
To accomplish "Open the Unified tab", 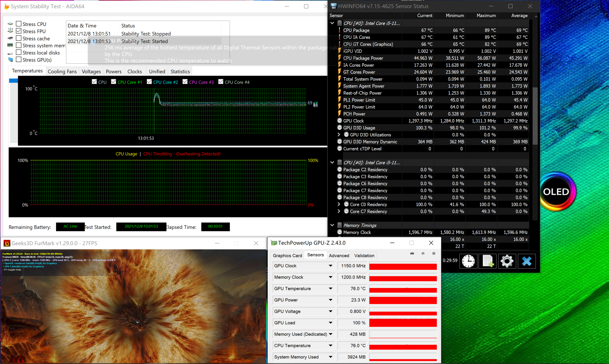I will 157,72.
